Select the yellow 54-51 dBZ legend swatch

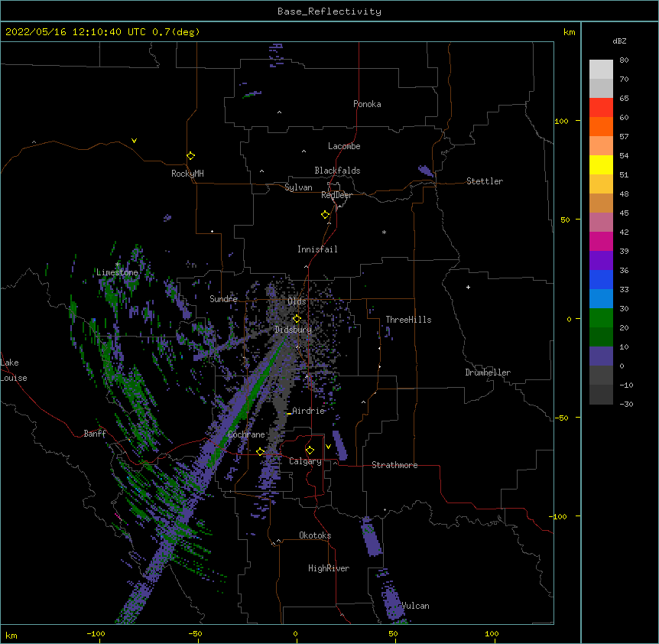click(601, 165)
